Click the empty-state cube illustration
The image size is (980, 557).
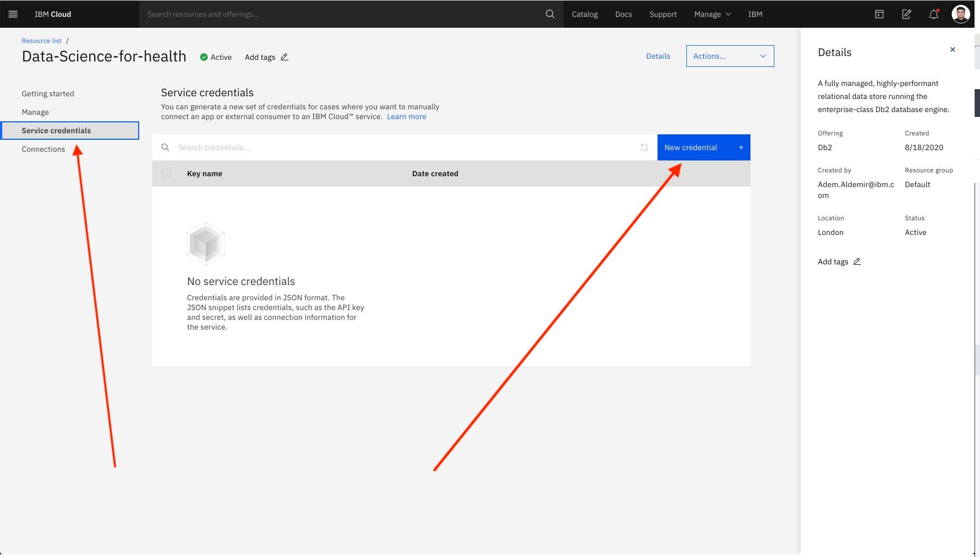click(x=206, y=244)
